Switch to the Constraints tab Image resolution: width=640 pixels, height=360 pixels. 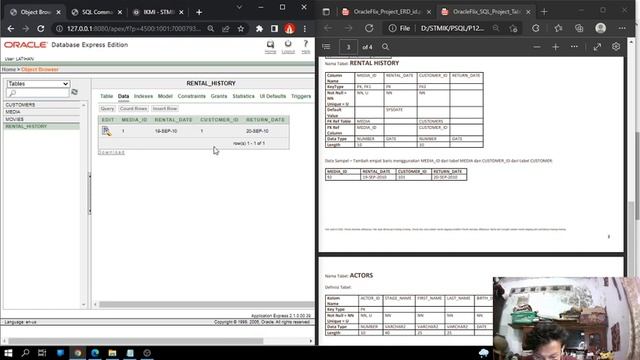[191, 96]
